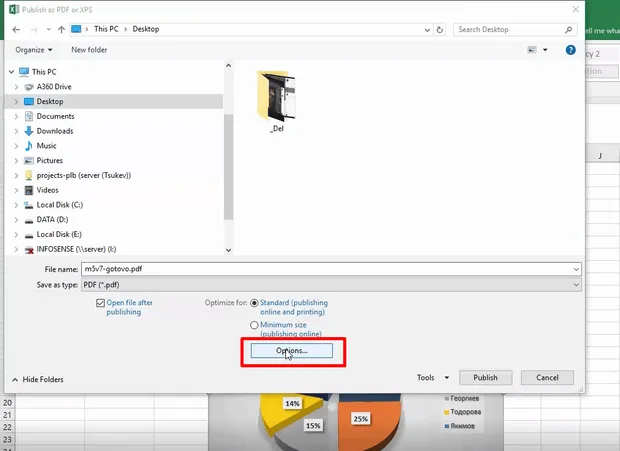This screenshot has width=620, height=451.
Task: Open the dialog Help question icon
Action: tap(570, 50)
